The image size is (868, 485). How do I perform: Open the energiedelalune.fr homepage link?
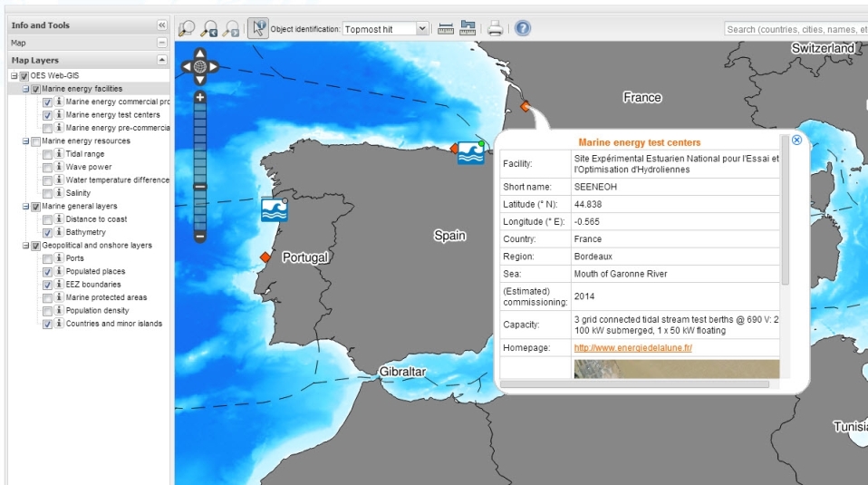pos(632,348)
